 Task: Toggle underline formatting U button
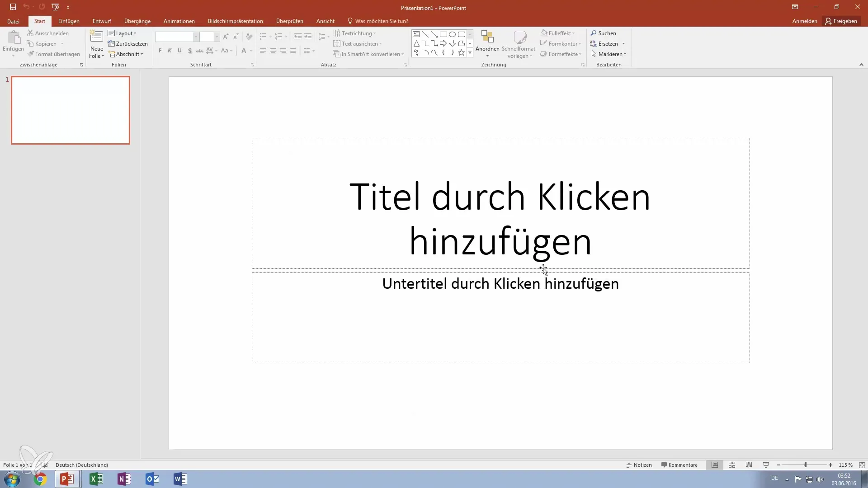179,51
